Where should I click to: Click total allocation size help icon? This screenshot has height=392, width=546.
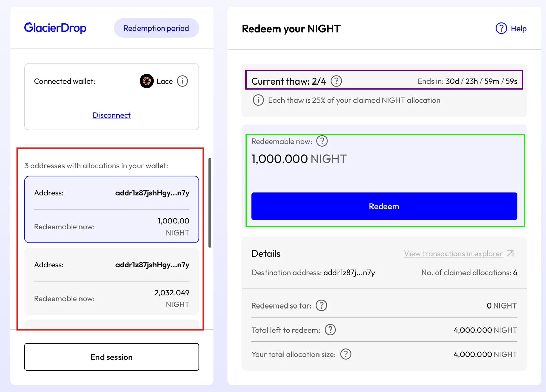(346, 354)
